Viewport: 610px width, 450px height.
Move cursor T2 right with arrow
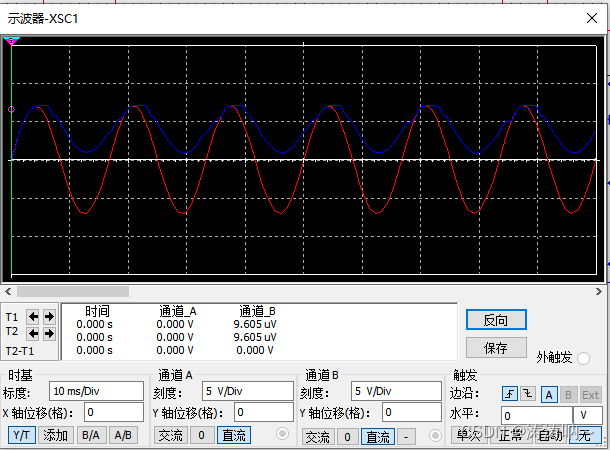[49, 333]
